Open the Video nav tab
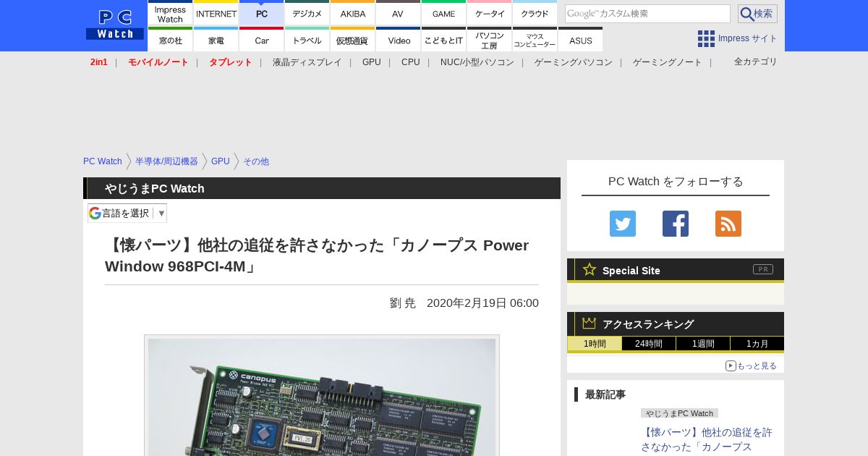Image resolution: width=868 pixels, height=456 pixels. pyautogui.click(x=399, y=40)
